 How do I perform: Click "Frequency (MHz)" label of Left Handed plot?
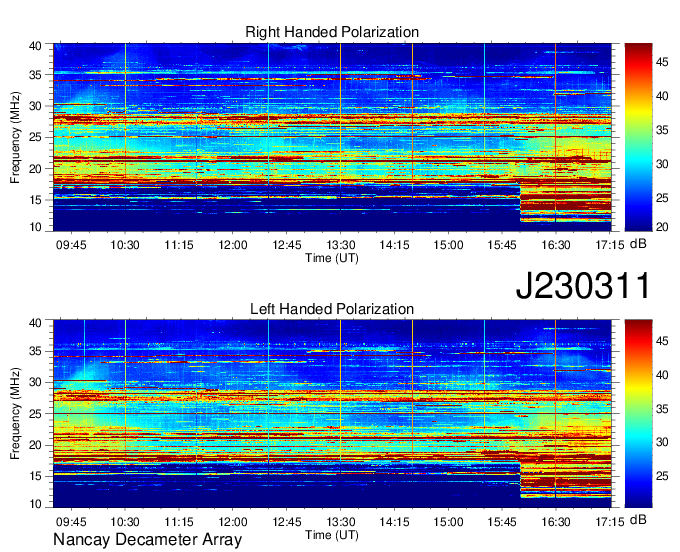(x=15, y=414)
